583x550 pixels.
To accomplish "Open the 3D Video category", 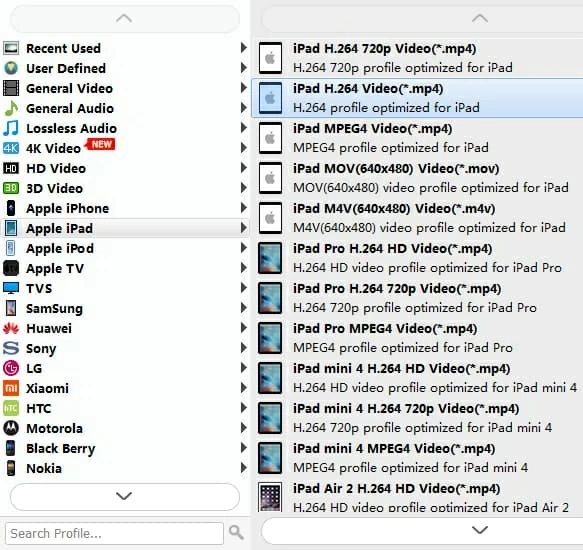I will click(125, 189).
